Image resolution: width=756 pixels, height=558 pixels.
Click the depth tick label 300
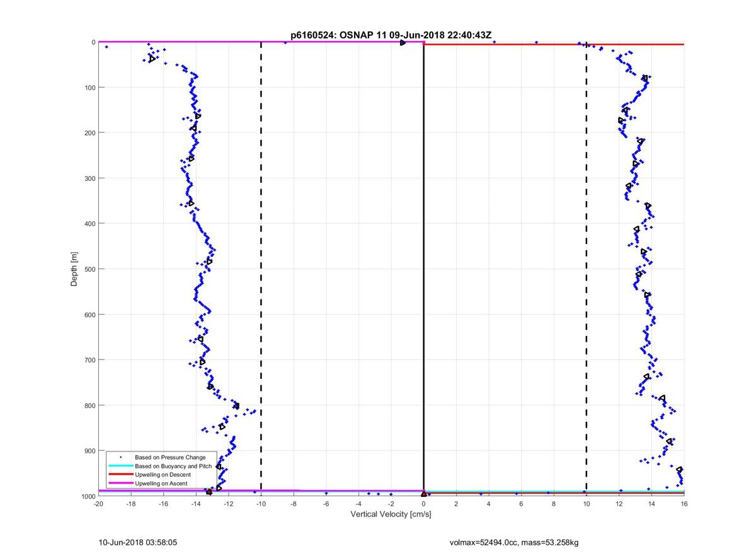pyautogui.click(x=89, y=178)
